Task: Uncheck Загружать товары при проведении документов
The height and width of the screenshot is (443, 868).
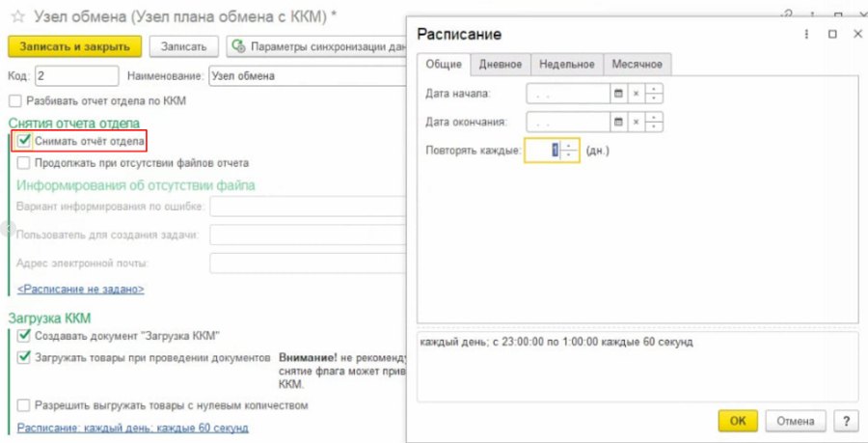Action: click(23, 357)
